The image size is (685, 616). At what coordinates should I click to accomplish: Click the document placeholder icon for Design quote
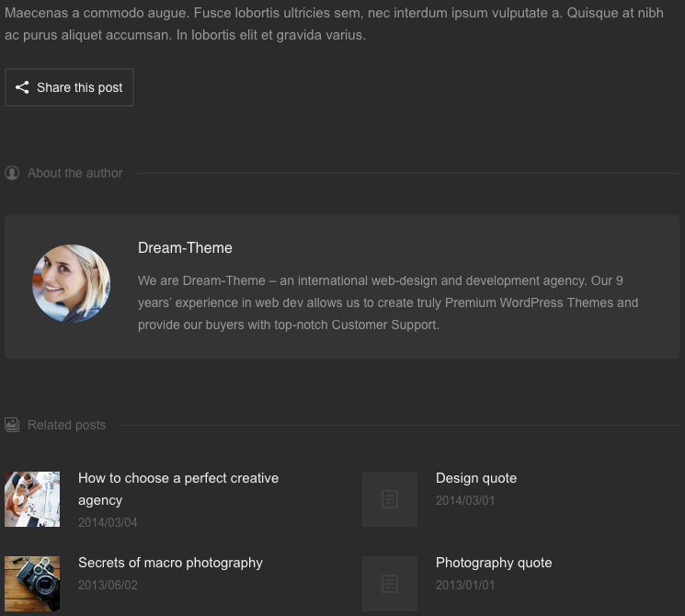390,499
